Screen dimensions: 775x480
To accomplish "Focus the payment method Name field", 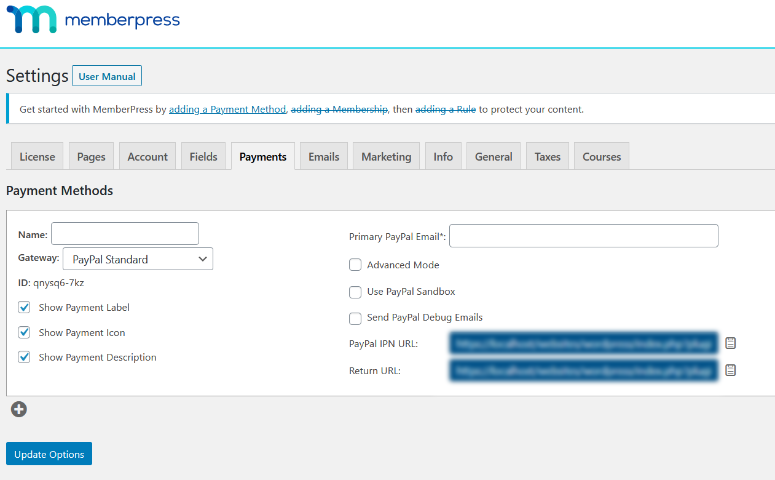I will [x=125, y=233].
